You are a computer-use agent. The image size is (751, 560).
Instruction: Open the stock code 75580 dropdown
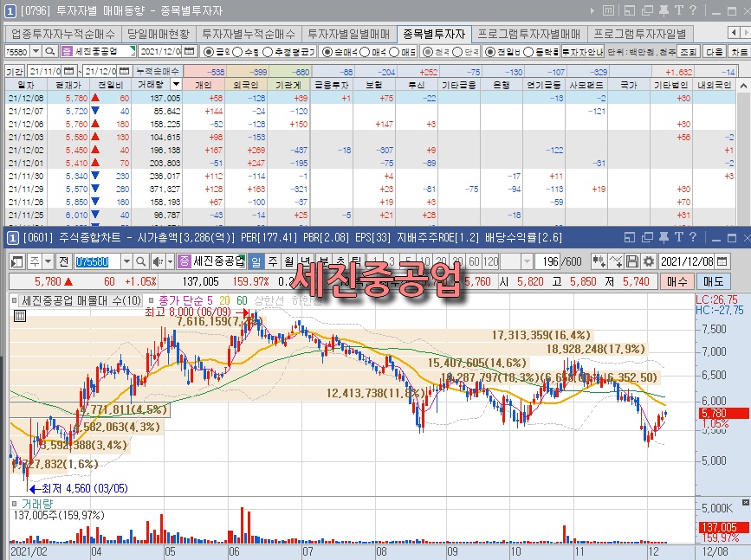(36, 51)
